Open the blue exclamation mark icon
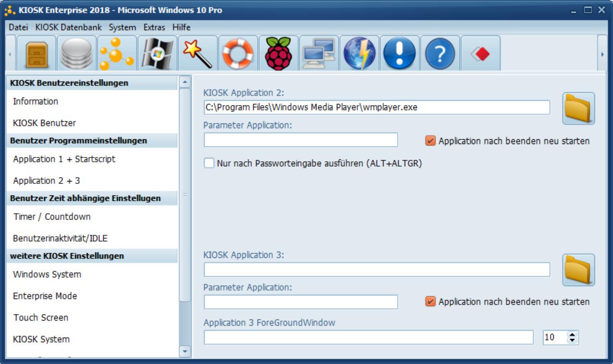Viewport: 613px width, 364px height. 400,53
